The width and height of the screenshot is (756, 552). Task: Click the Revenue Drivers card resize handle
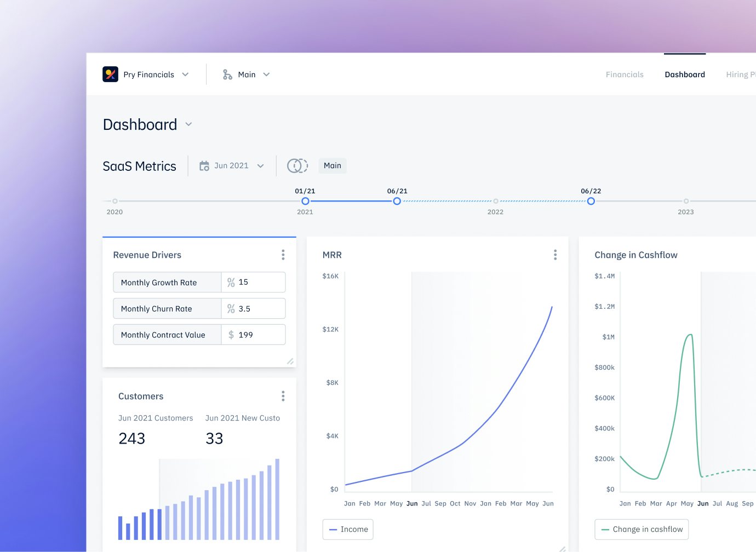pos(290,361)
